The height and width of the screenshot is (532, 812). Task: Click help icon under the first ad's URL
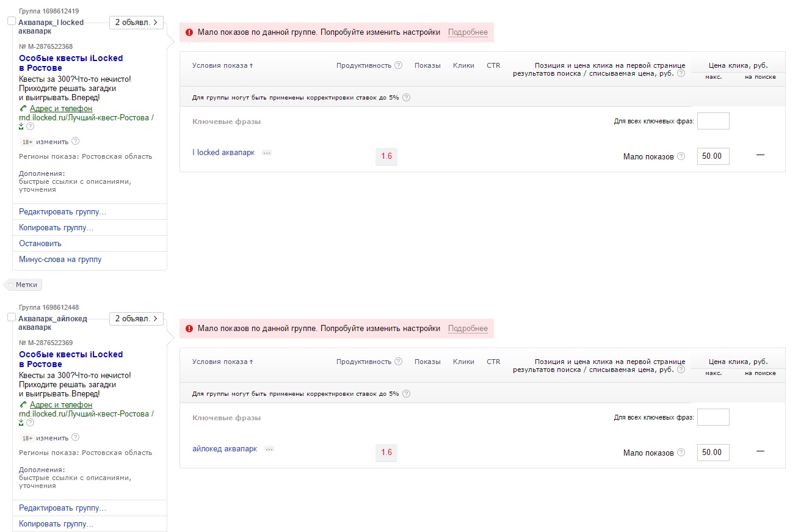(x=29, y=127)
